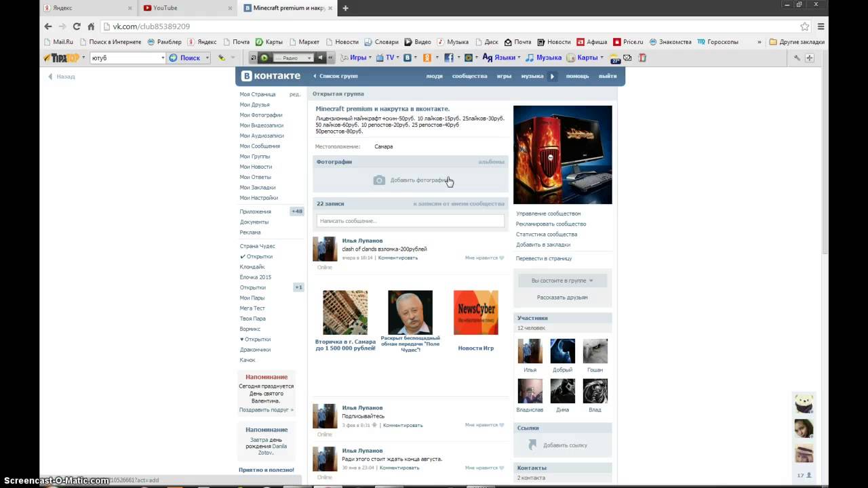Click the header music play arrow
This screenshot has width=868, height=488.
(552, 76)
